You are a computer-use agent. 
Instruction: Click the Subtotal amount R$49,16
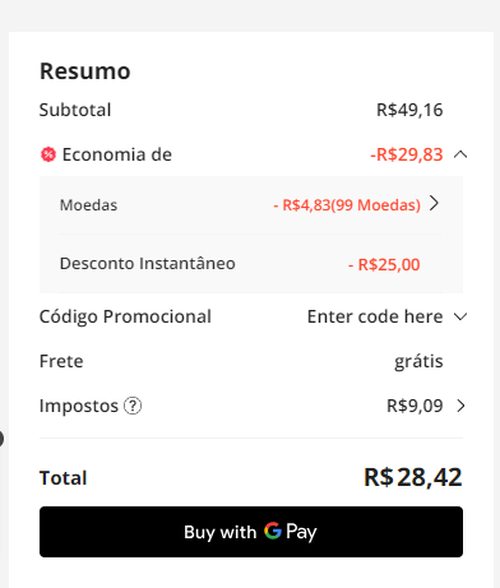point(410,110)
